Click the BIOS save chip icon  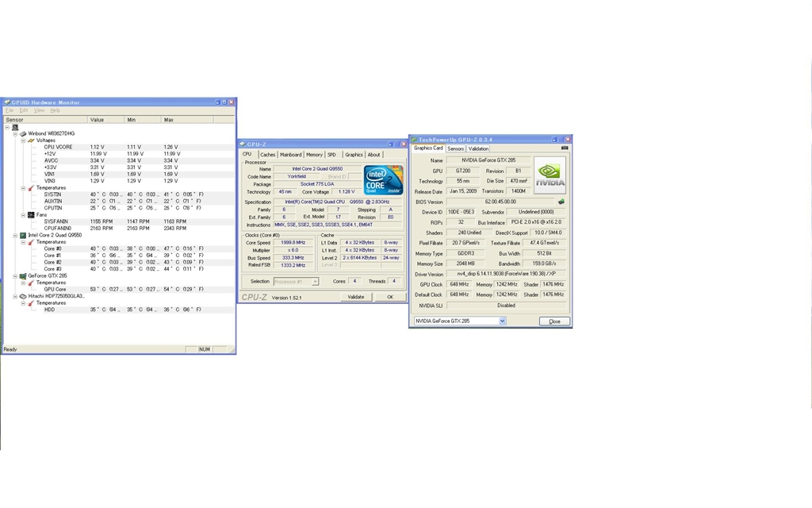pos(561,202)
